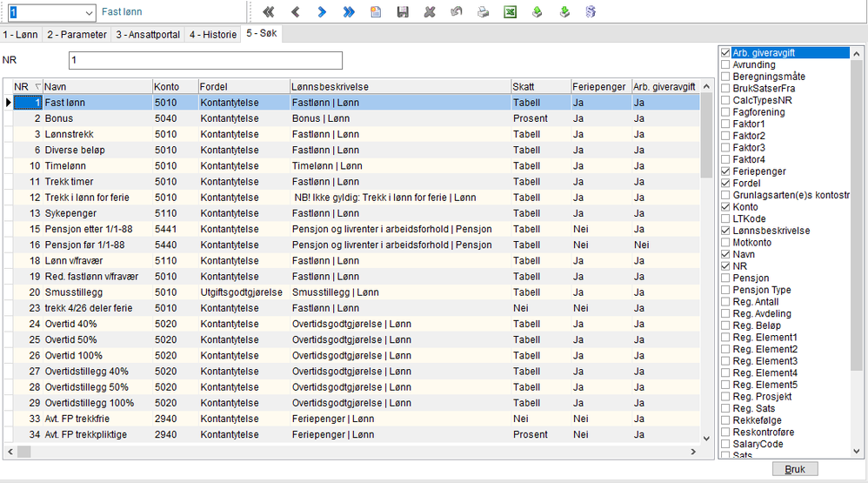Viewport: 868px width, 483px height.
Task: Tick the Avrunding checkbox
Action: coord(725,65)
